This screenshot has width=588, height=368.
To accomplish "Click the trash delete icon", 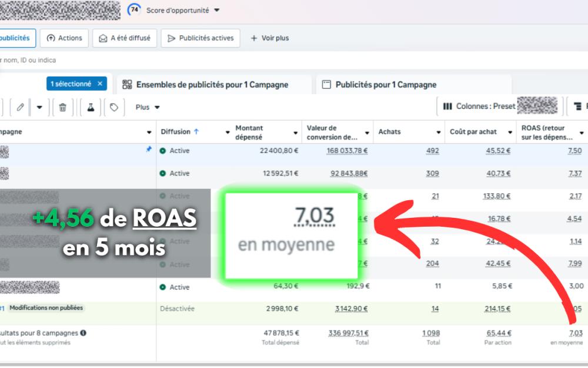I will 62,107.
